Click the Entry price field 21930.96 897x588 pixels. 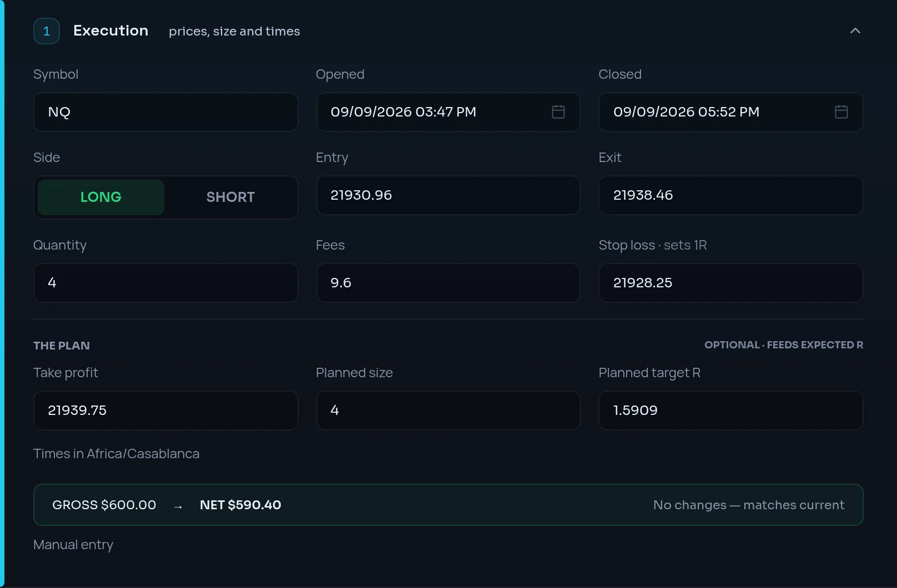pos(448,195)
